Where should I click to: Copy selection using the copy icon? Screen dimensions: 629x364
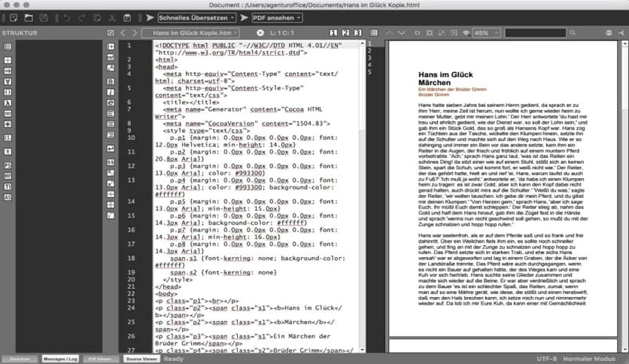click(x=96, y=17)
